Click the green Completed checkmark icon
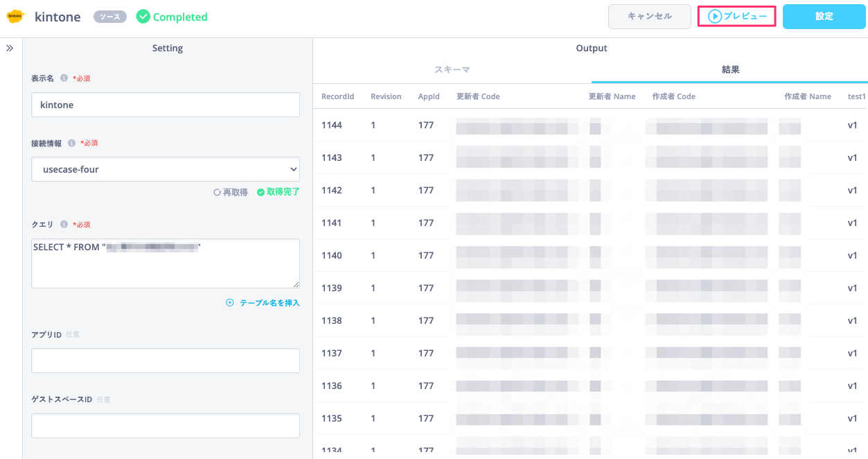The height and width of the screenshot is (459, 868). click(143, 17)
